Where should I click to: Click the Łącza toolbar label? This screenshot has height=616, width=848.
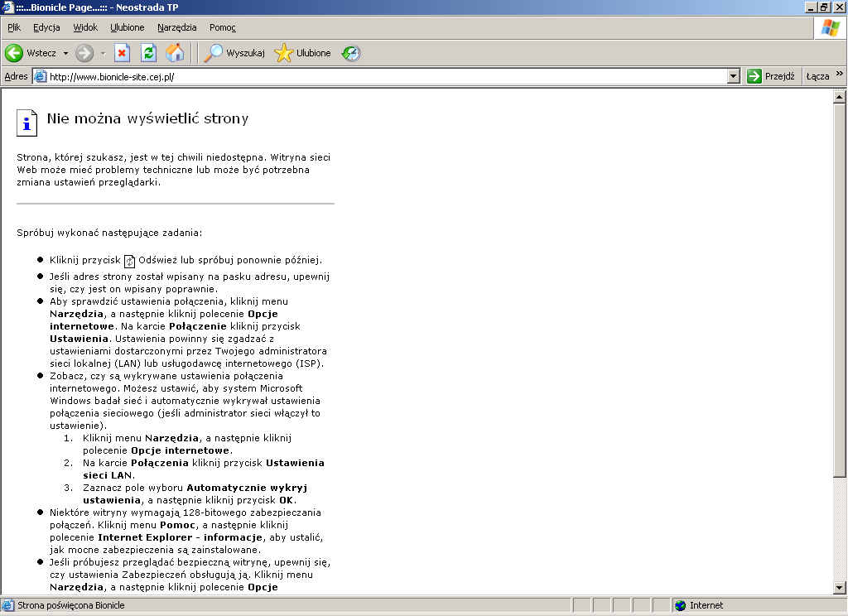click(817, 76)
